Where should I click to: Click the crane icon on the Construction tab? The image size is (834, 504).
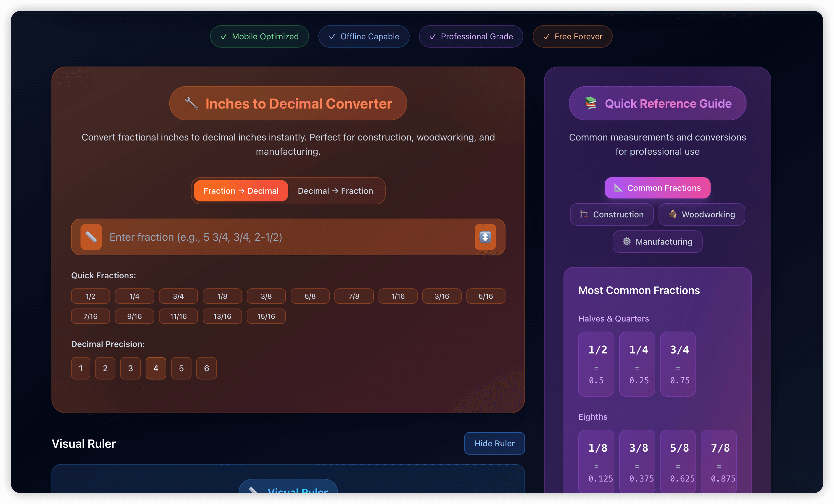coord(584,214)
